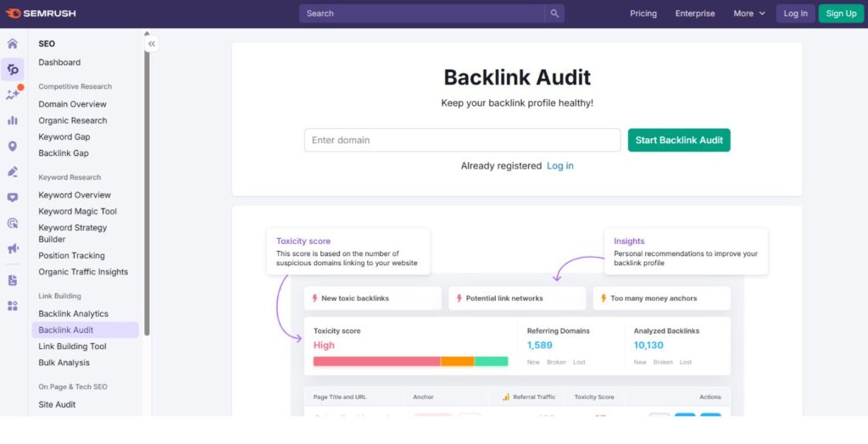
Task: Open the target click icon in left rail
Action: coord(12,223)
